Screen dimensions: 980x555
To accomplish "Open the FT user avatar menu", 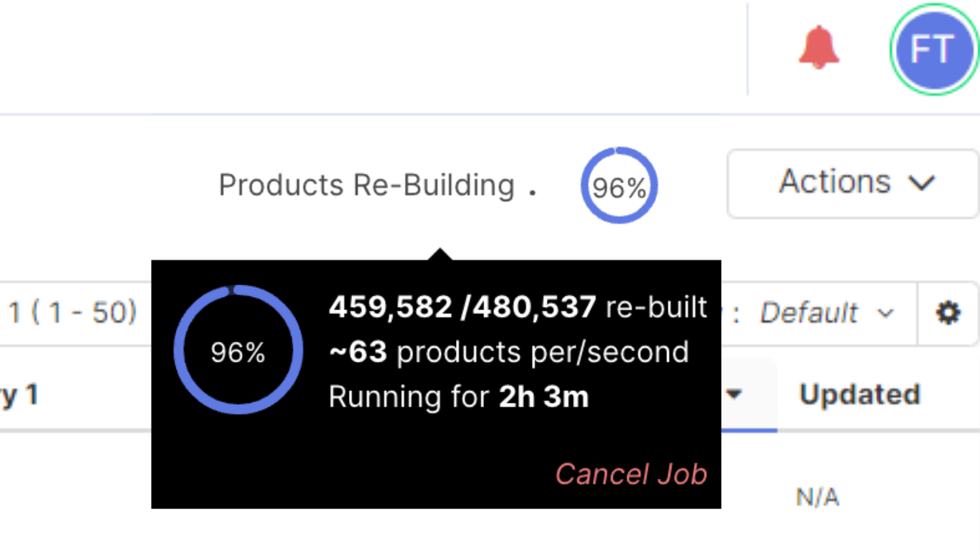I will click(x=934, y=50).
